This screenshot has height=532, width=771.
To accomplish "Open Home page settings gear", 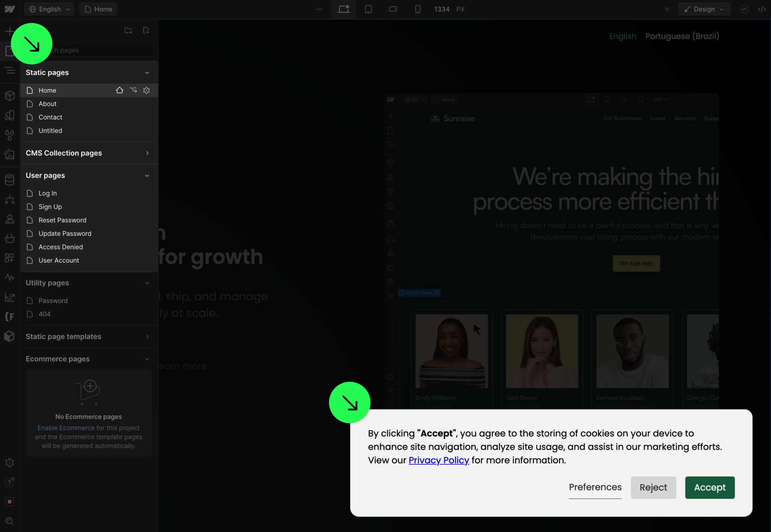I will pos(146,90).
